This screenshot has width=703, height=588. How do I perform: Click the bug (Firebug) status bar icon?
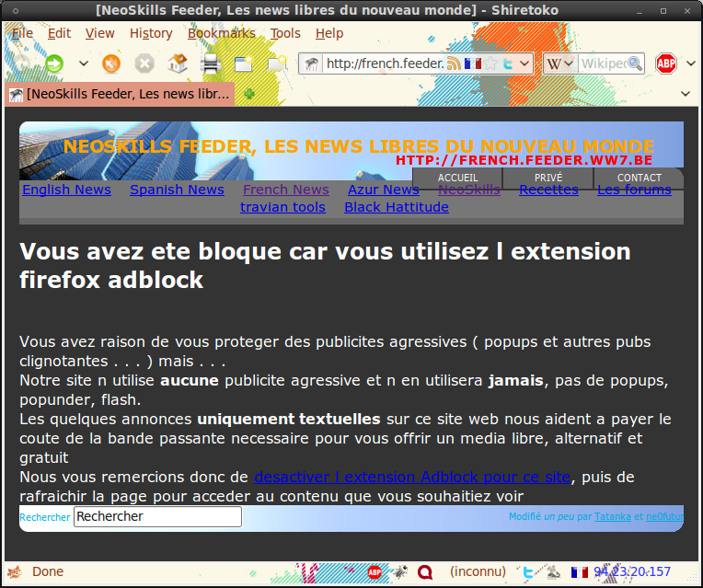[400, 571]
